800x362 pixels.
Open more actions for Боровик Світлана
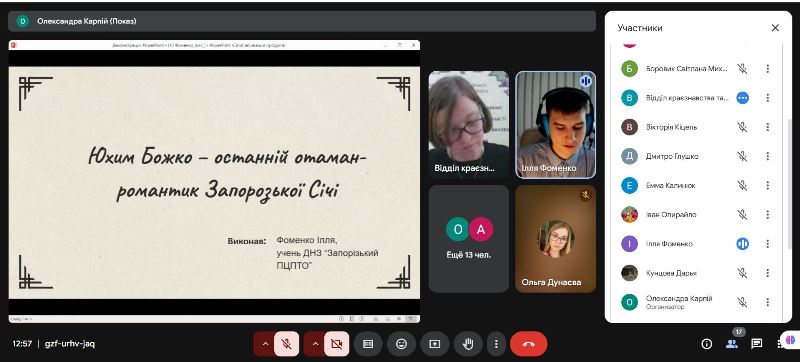767,69
